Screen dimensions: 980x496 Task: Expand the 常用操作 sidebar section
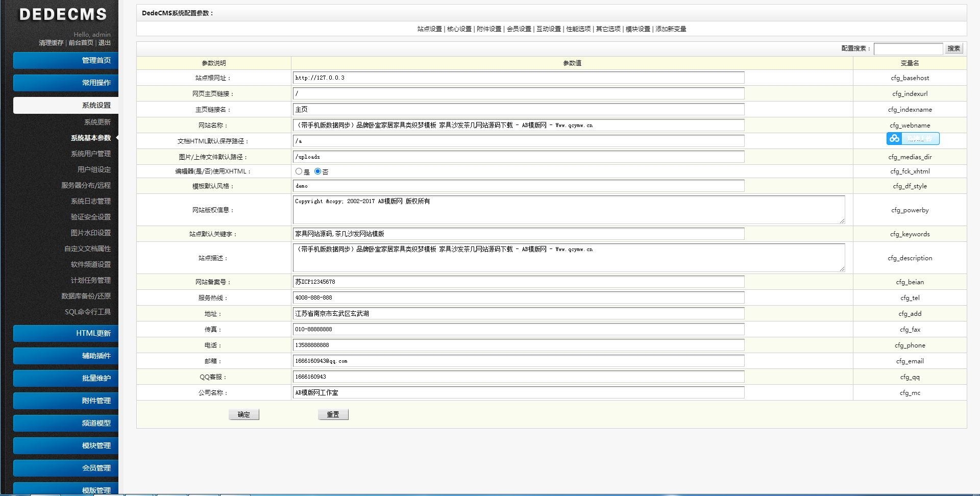point(66,83)
